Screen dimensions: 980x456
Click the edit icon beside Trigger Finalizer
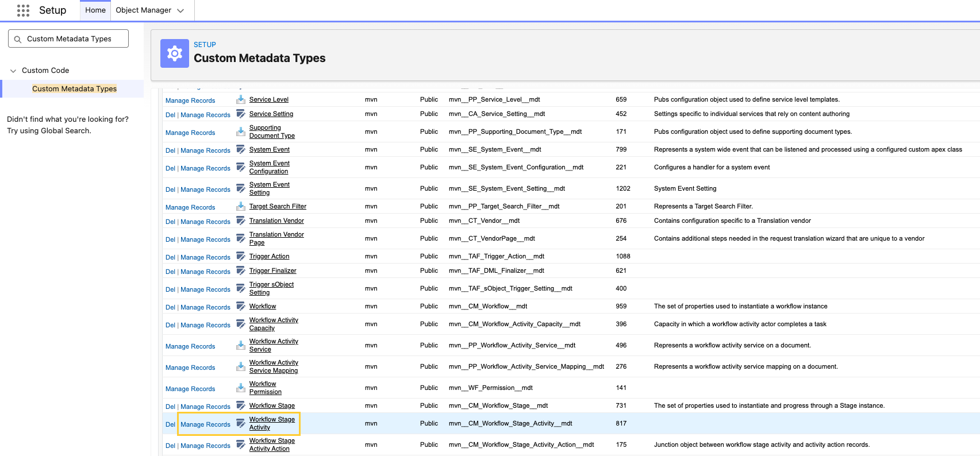tap(241, 270)
